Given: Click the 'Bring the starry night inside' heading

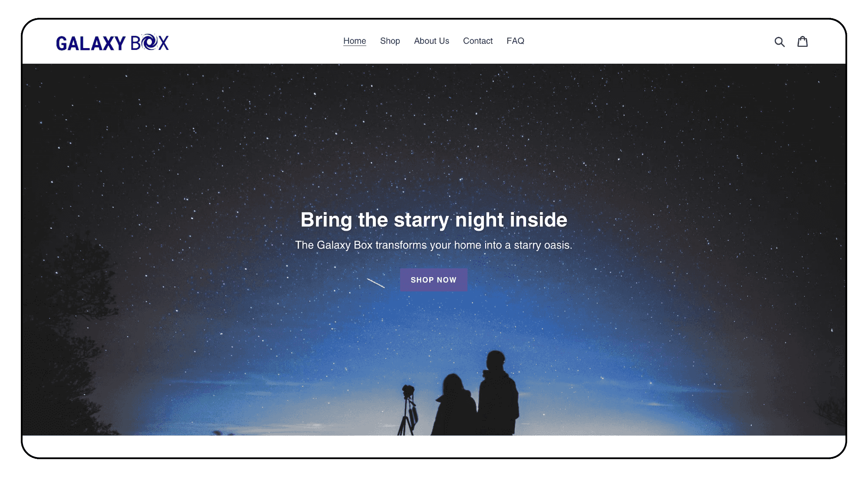Looking at the screenshot, I should click(x=434, y=220).
